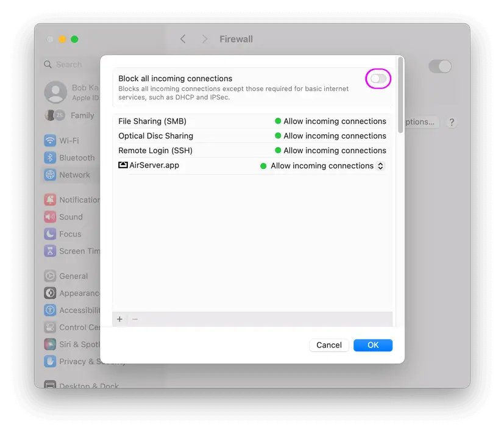Open the Network settings pane
The width and height of the screenshot is (504, 433).
71,174
